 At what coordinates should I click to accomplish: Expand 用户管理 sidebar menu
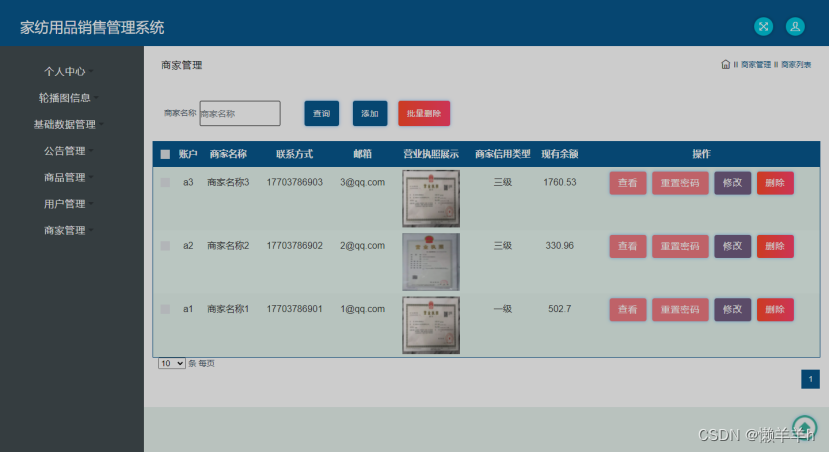click(x=69, y=204)
